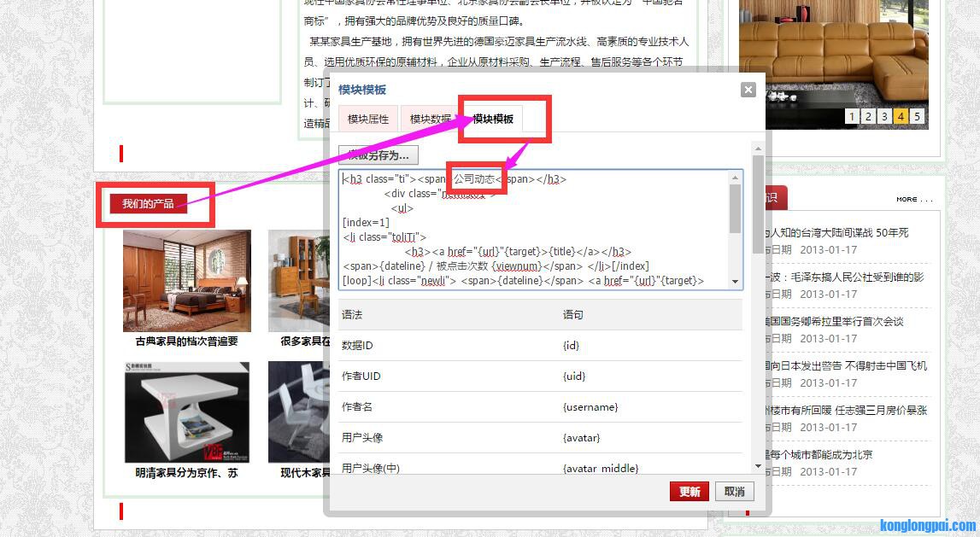Screen dimensions: 980x537
Task: Select the 模块模板 tab
Action: [493, 120]
